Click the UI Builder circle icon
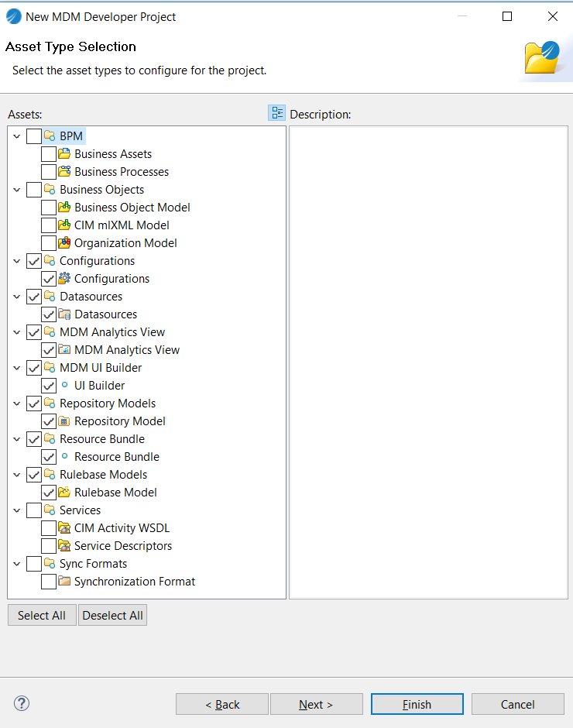573x728 pixels. pyautogui.click(x=64, y=385)
